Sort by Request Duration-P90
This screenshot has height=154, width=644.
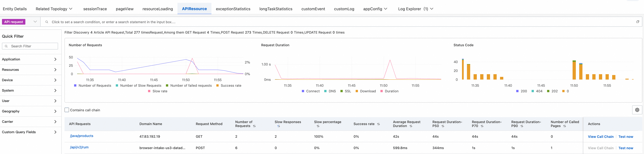[x=522, y=126]
